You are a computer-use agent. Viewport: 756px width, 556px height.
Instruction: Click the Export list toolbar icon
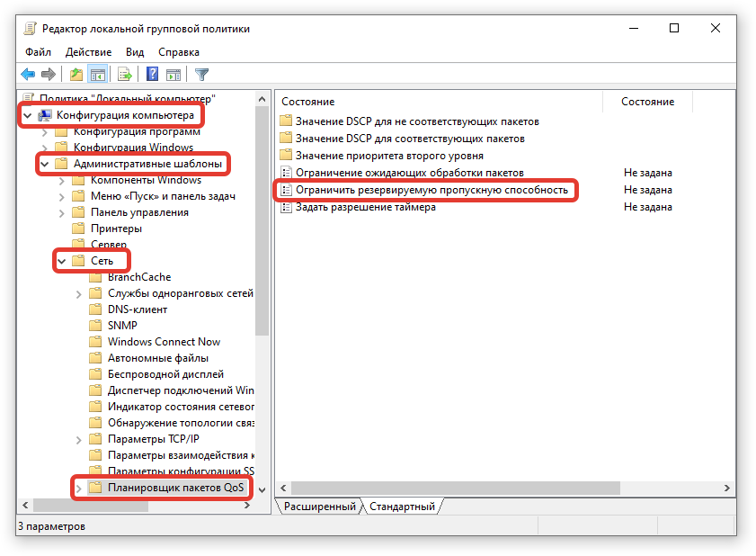click(x=126, y=75)
